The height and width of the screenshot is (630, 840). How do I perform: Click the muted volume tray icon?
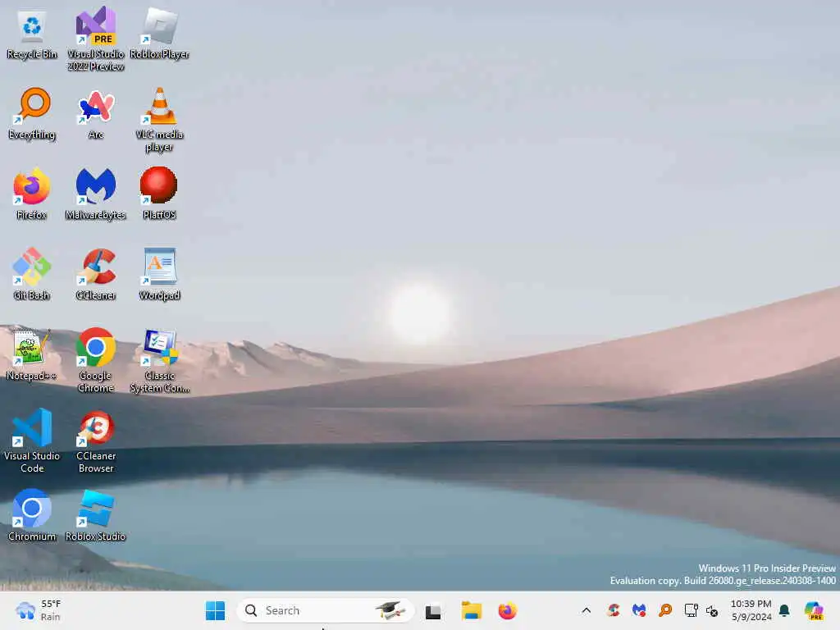point(712,610)
